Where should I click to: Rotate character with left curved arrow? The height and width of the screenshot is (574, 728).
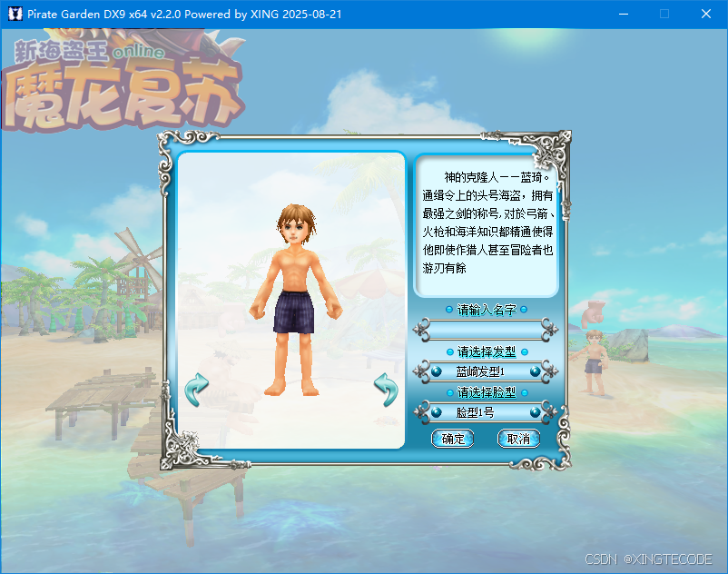coord(196,389)
